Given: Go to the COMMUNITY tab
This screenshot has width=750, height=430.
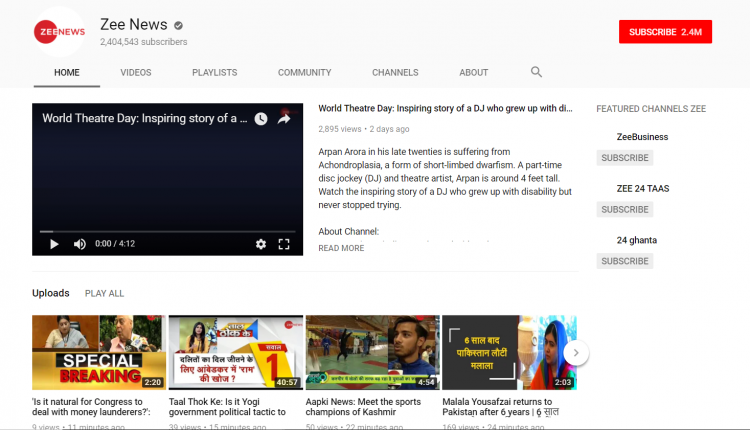Looking at the screenshot, I should [305, 73].
